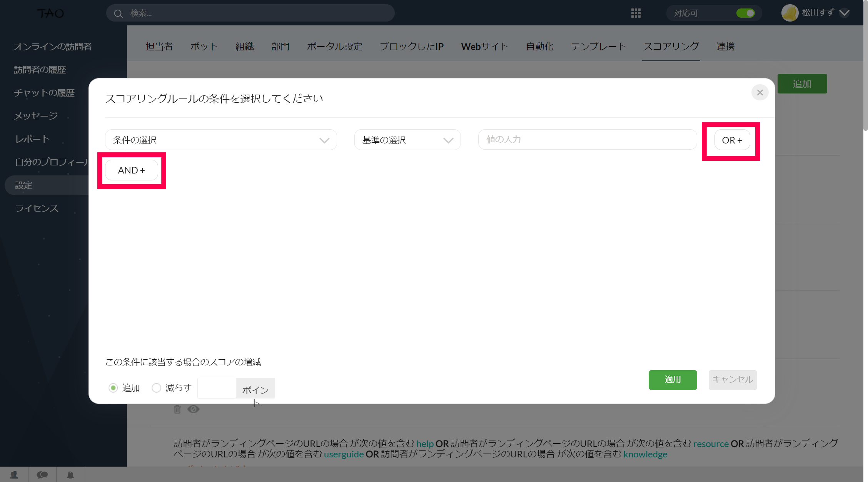Close the scoring rule dialog
This screenshot has width=868, height=482.
tap(759, 93)
